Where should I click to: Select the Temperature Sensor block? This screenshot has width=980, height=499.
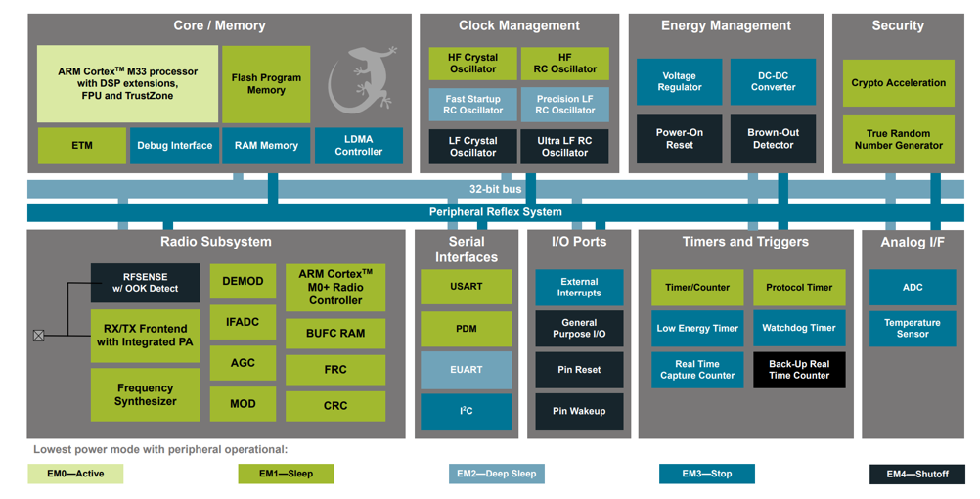[912, 329]
